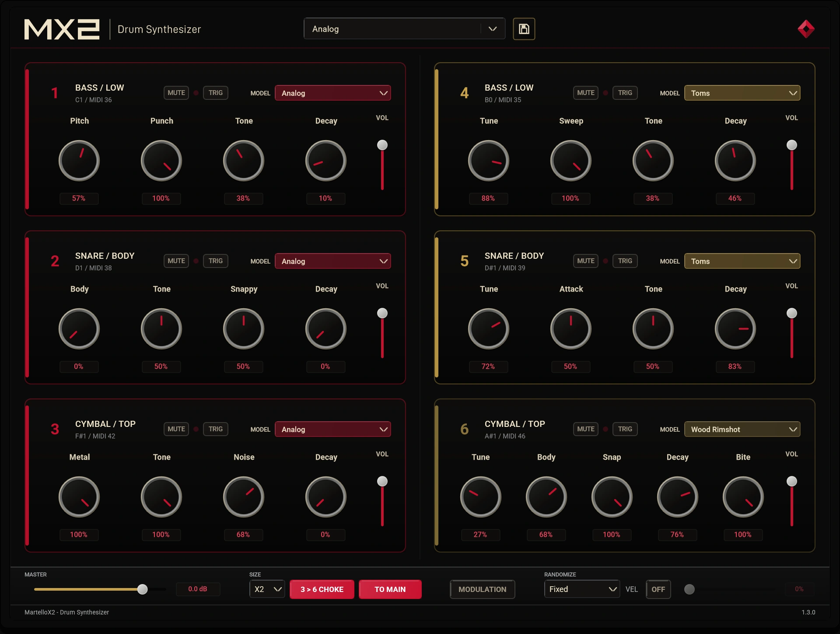Click the red diamond logo icon
This screenshot has height=634, width=840.
806,29
